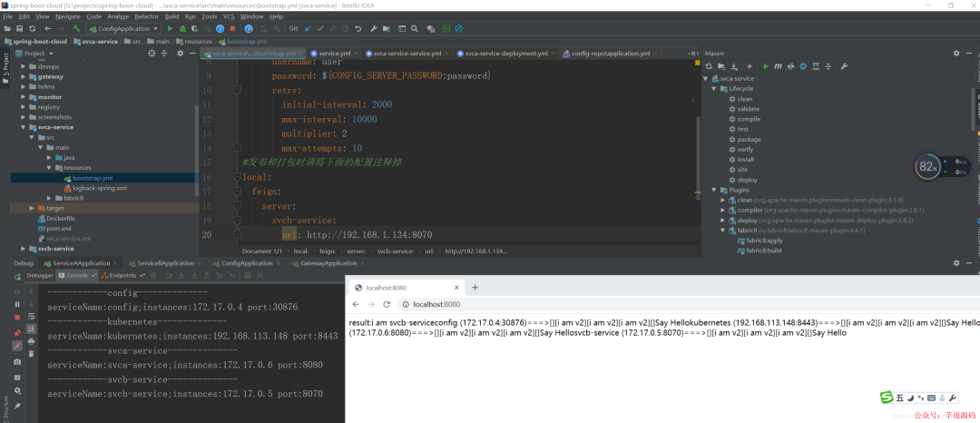
Task: Save all with the floppy disk icon
Action: pos(19,29)
